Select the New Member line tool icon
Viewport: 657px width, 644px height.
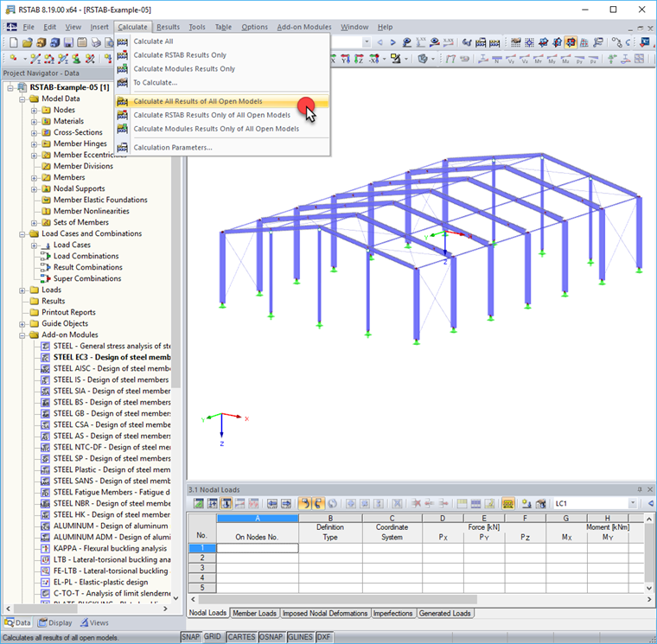[x=35, y=59]
